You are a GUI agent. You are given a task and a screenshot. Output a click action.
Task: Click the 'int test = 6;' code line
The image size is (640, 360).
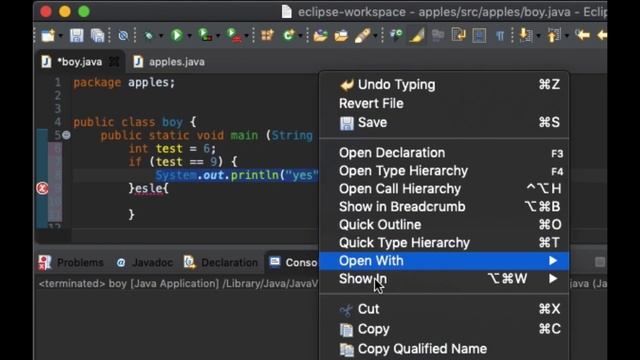172,149
